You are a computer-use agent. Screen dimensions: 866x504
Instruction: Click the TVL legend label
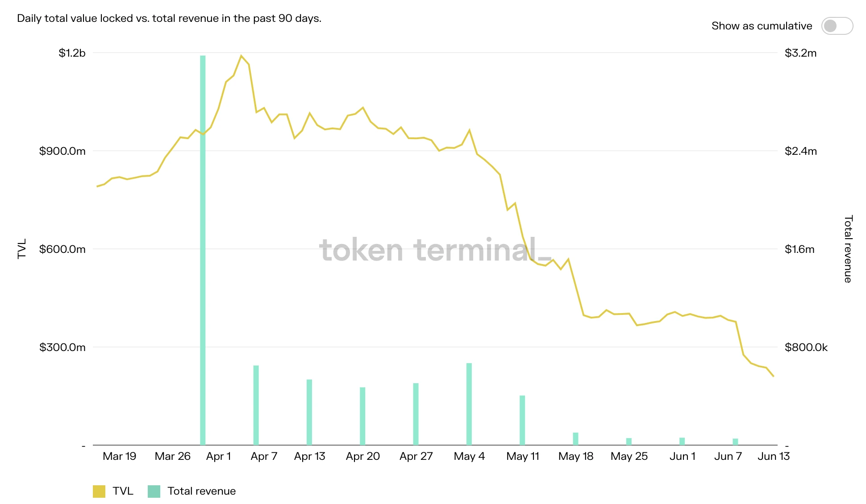123,491
